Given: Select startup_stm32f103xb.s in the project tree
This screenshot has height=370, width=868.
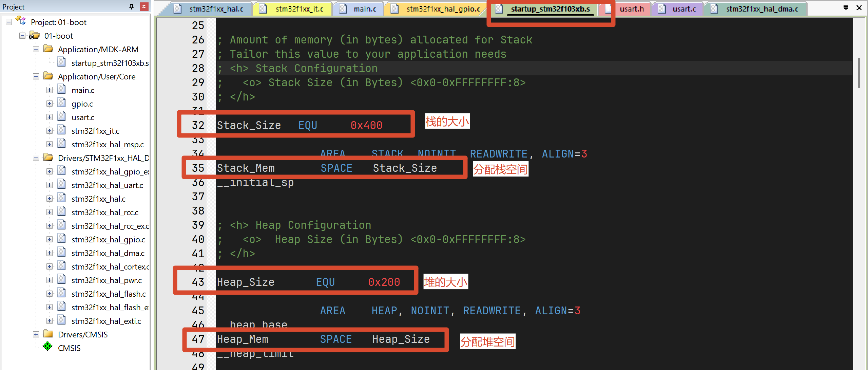Looking at the screenshot, I should pos(110,63).
